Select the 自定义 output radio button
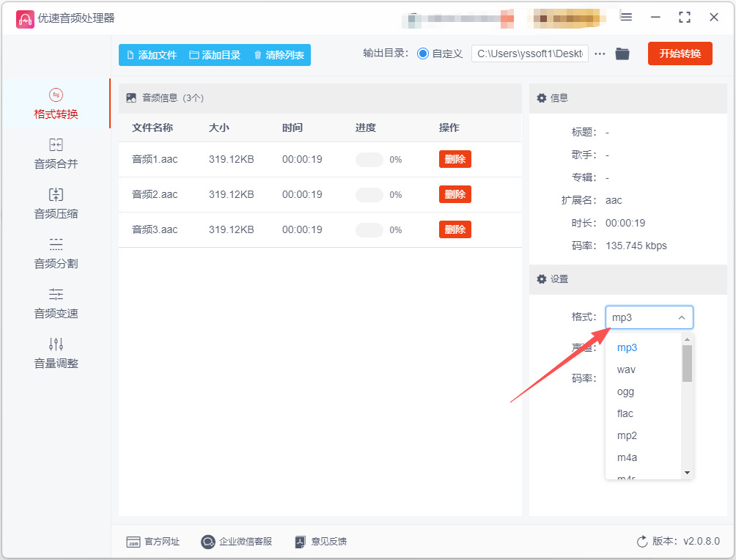The width and height of the screenshot is (736, 560). click(423, 54)
